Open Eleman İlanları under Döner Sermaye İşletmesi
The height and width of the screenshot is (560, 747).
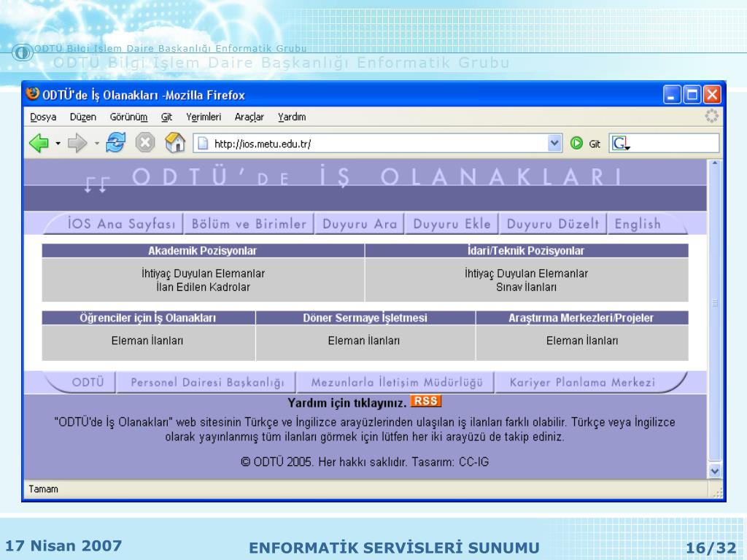pyautogui.click(x=363, y=341)
